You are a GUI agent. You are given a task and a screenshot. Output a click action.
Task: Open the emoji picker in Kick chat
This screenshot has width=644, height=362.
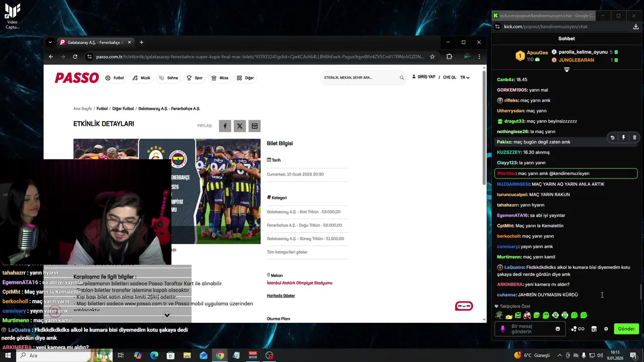[x=557, y=329]
